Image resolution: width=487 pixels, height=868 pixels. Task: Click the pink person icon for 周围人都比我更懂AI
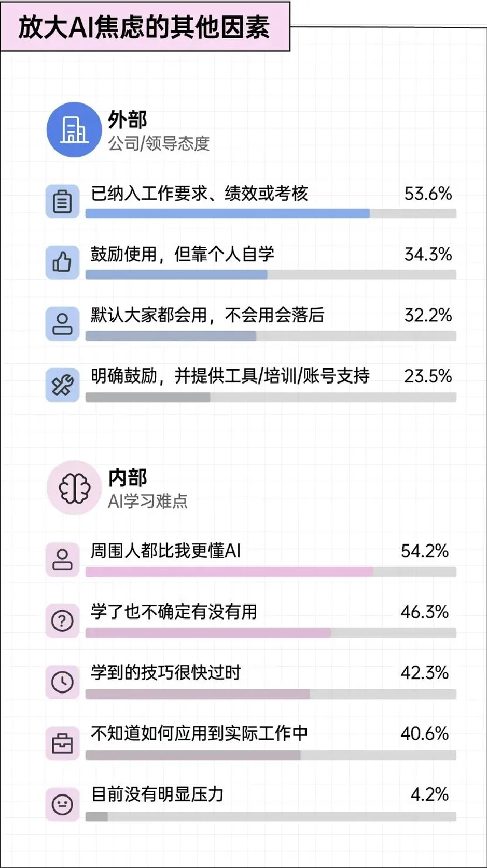tap(63, 560)
